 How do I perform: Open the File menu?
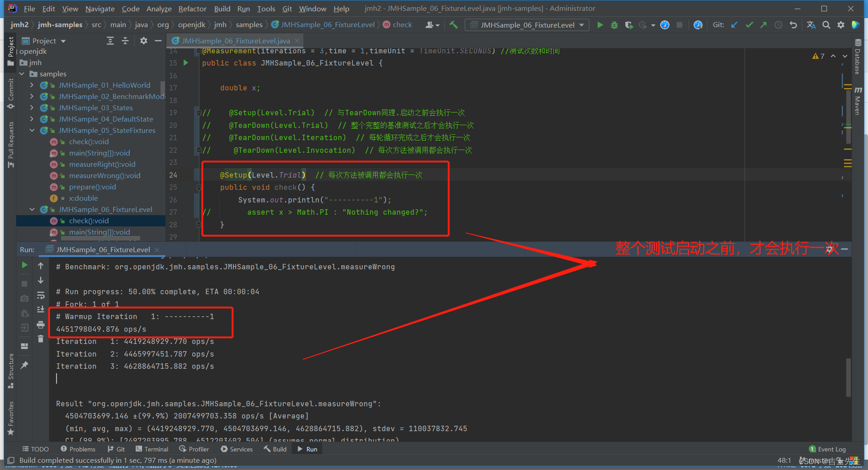[x=29, y=9]
